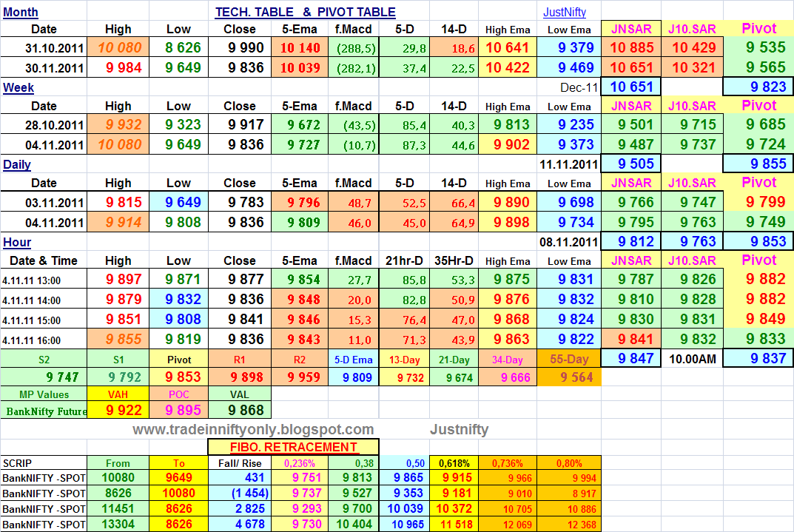Select boxed Dec-11 JNSAR value 10 651
This screenshot has width=794, height=532.
[x=631, y=87]
